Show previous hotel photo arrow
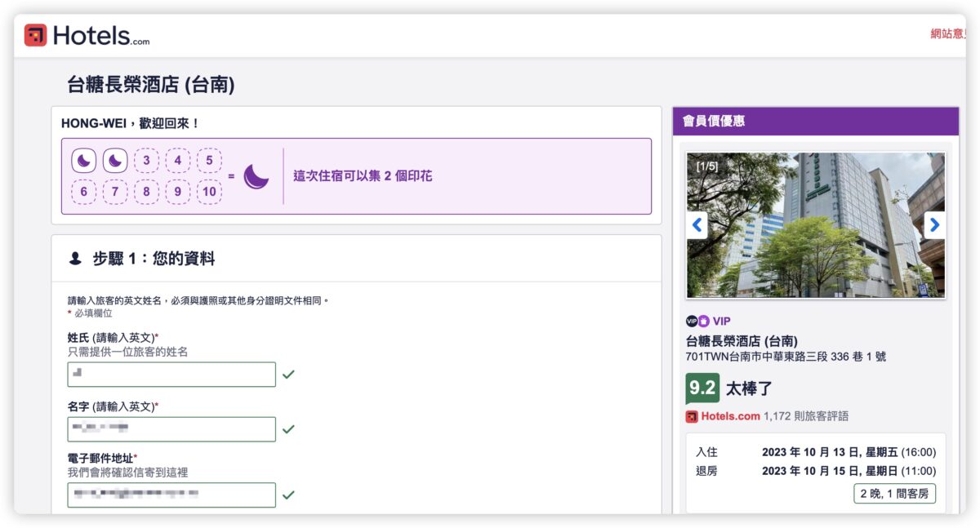980x528 pixels. pos(697,224)
